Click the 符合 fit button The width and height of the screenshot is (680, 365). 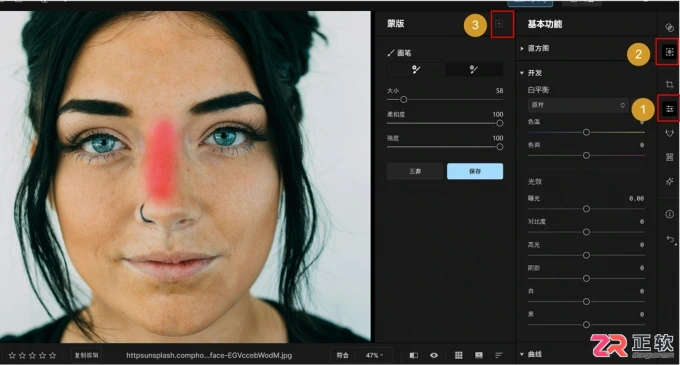click(x=343, y=355)
